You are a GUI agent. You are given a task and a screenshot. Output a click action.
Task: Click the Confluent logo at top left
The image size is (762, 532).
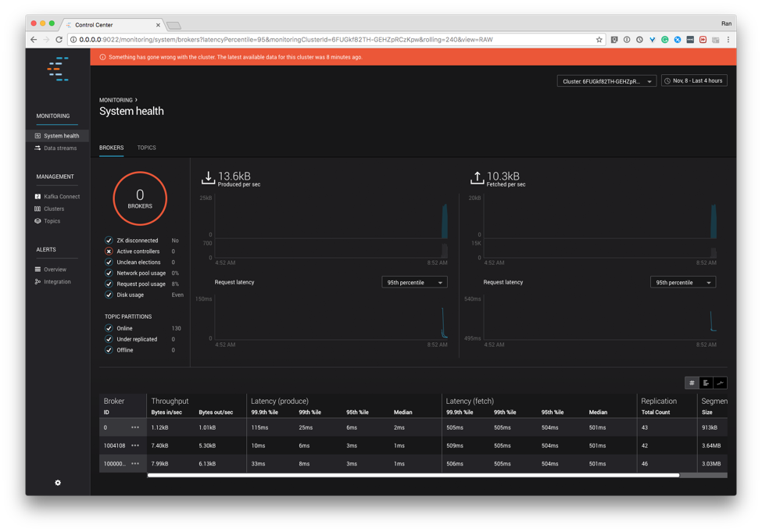57,69
